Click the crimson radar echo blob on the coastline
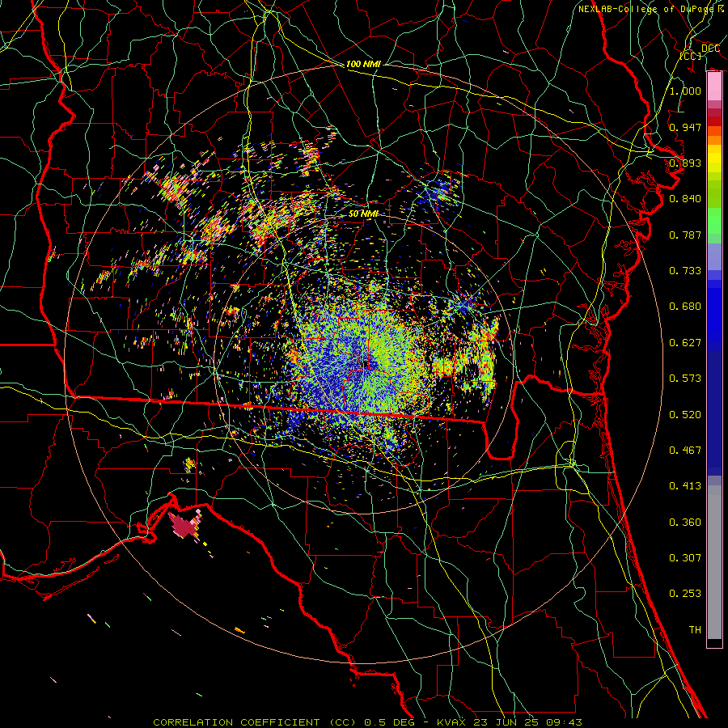 click(184, 526)
